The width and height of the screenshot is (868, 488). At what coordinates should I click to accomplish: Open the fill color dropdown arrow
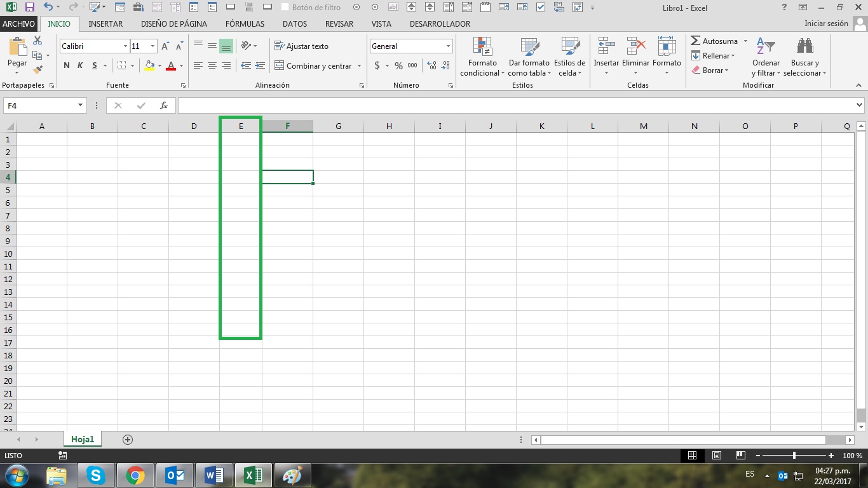click(159, 65)
